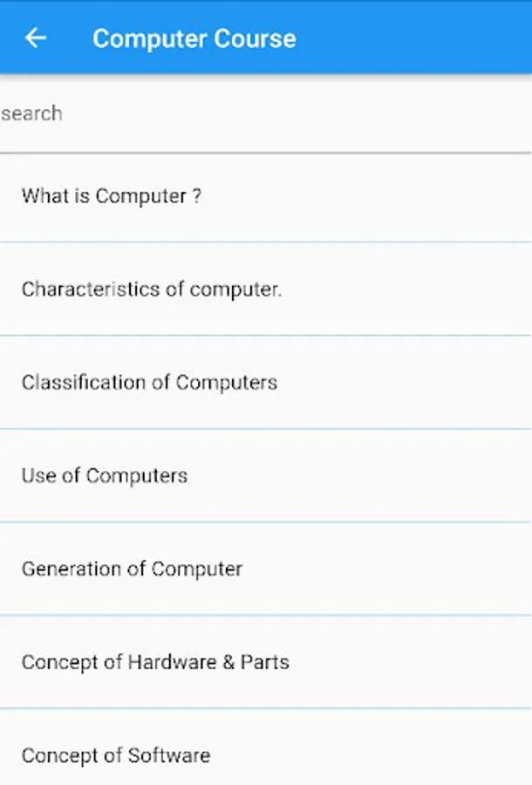Select 'Concept of Hardware & Parts'
This screenshot has height=785, width=532.
click(266, 662)
